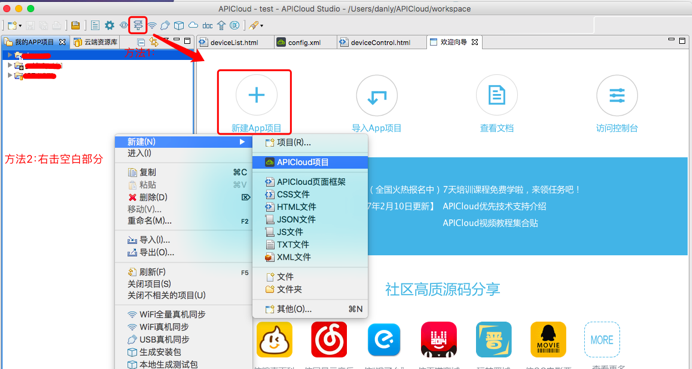Image resolution: width=692 pixels, height=369 pixels.
Task: Select 其他(O)... in the submenu
Action: [x=310, y=309]
